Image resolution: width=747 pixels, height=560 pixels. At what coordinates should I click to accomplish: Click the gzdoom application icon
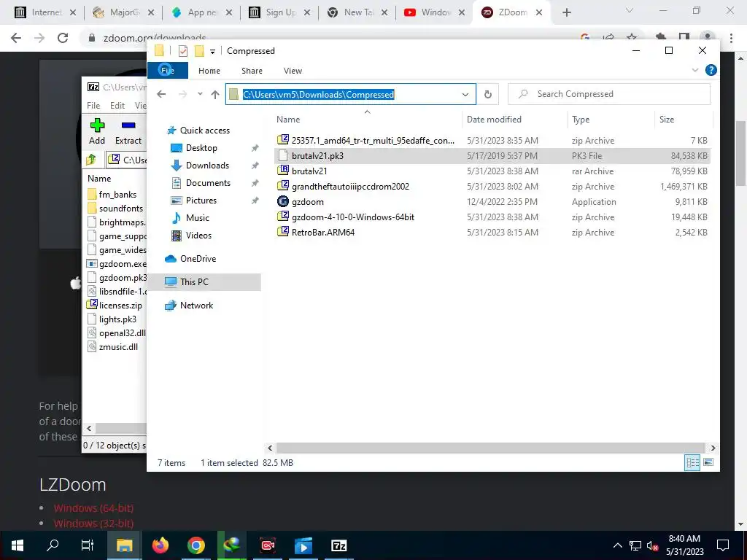pos(283,202)
